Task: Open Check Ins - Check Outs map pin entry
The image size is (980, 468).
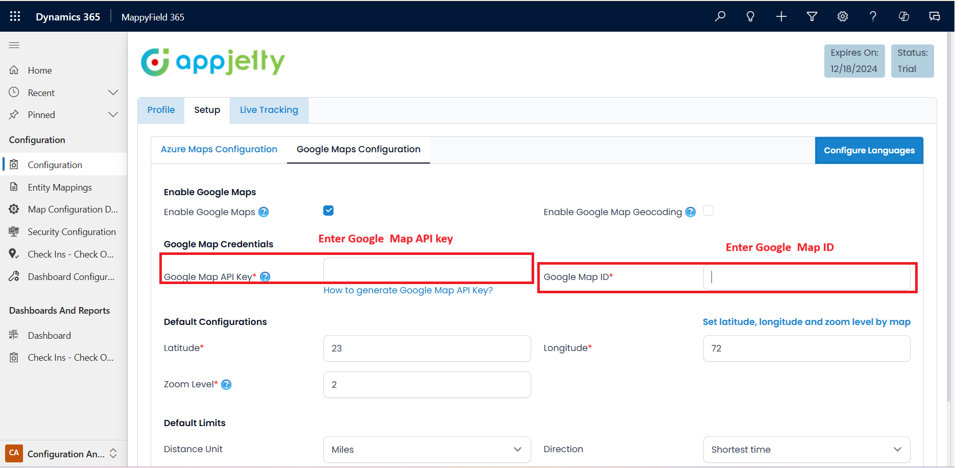Action: [x=70, y=254]
